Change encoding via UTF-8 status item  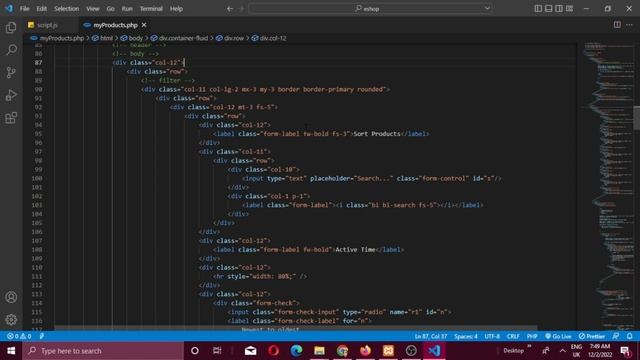click(x=492, y=336)
